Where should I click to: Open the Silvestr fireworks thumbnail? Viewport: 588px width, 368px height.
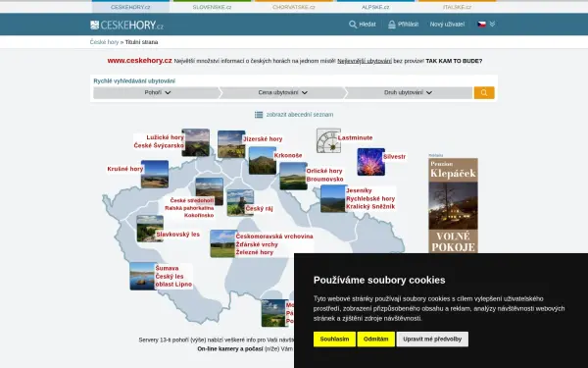(x=370, y=162)
